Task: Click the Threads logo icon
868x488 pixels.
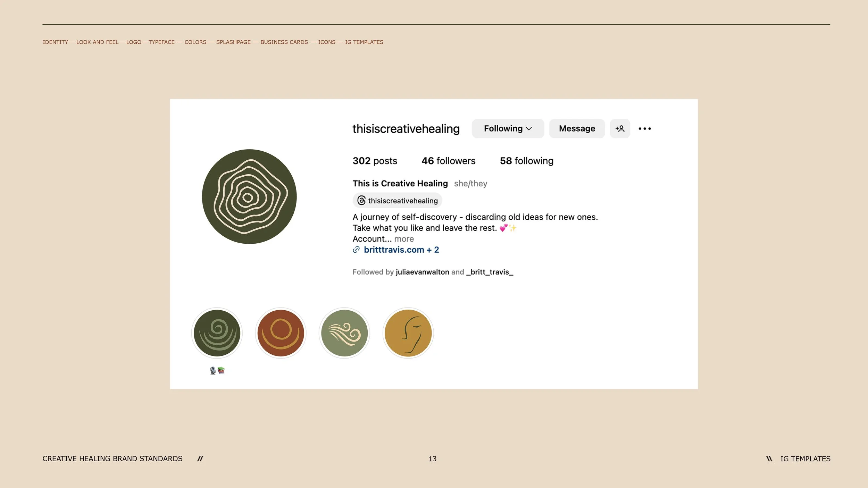Action: [361, 200]
